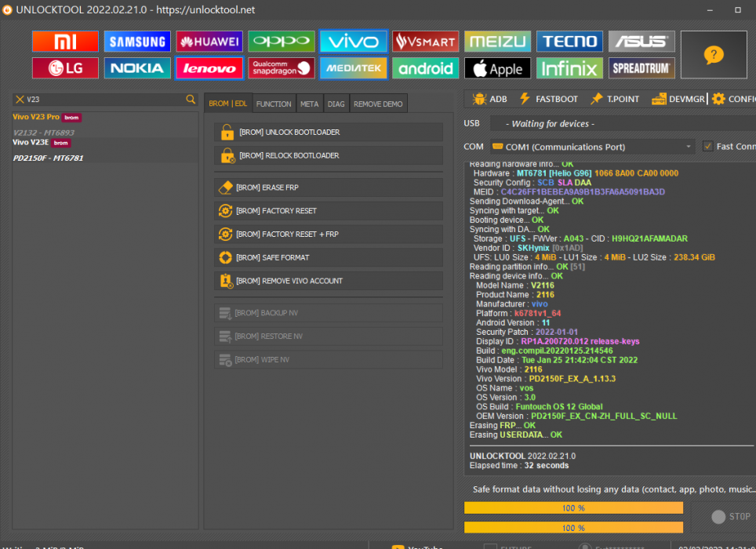
Task: Open the CONFIG settings
Action: [x=734, y=99]
